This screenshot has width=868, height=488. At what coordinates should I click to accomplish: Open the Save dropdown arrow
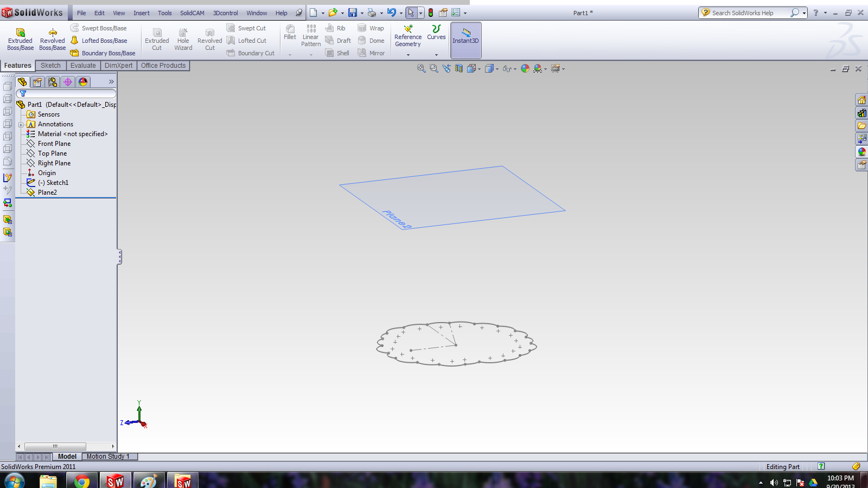362,13
